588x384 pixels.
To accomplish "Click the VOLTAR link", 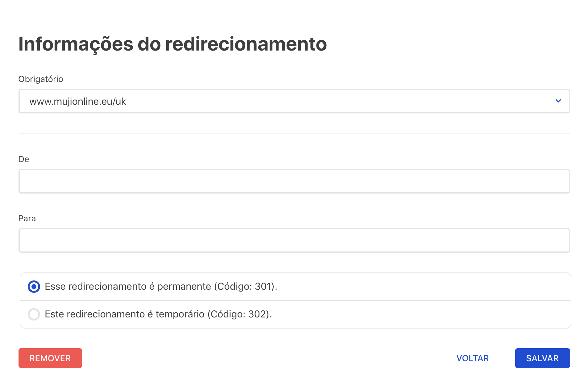I will 473,358.
